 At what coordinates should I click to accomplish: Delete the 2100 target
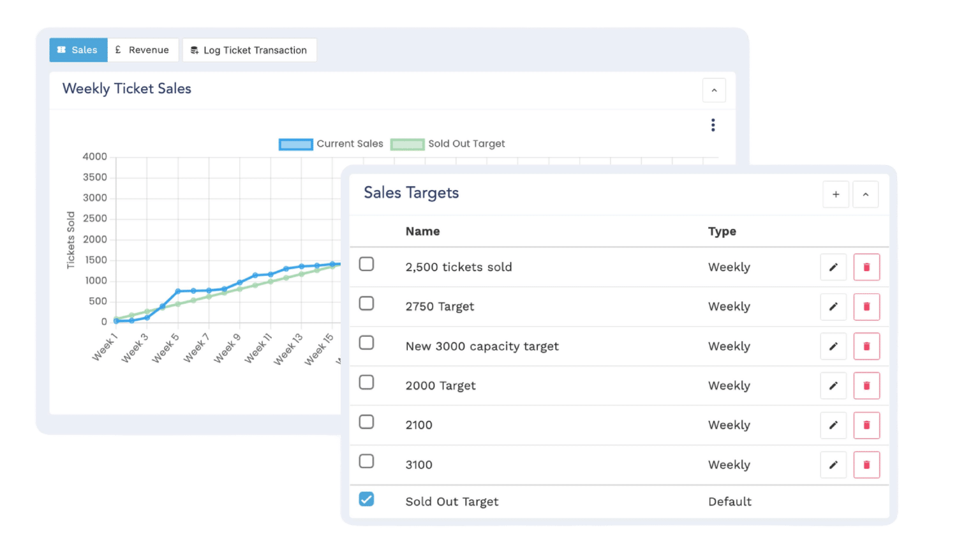point(866,425)
